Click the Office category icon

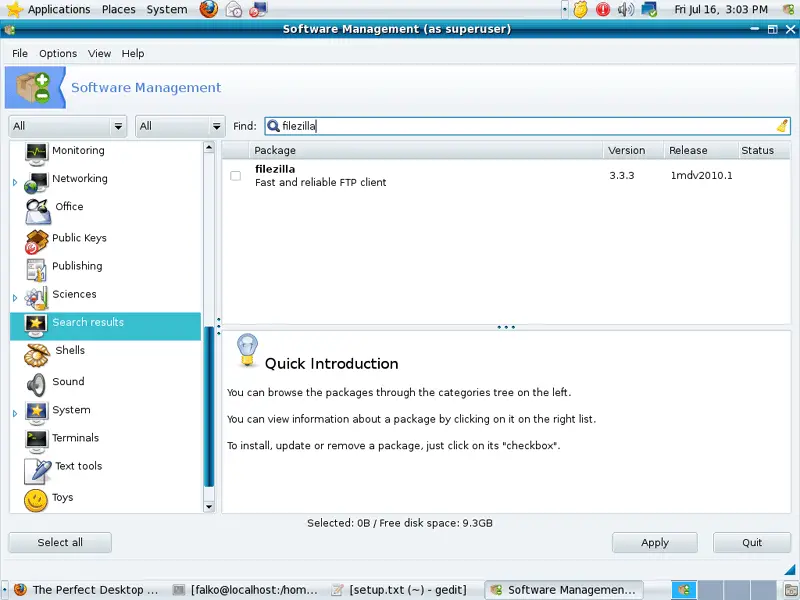(37, 211)
